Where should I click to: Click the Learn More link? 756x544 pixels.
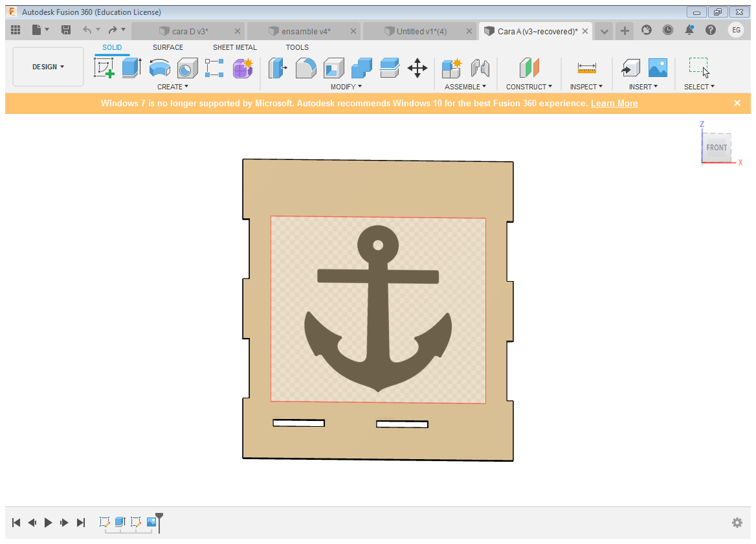pyautogui.click(x=614, y=103)
